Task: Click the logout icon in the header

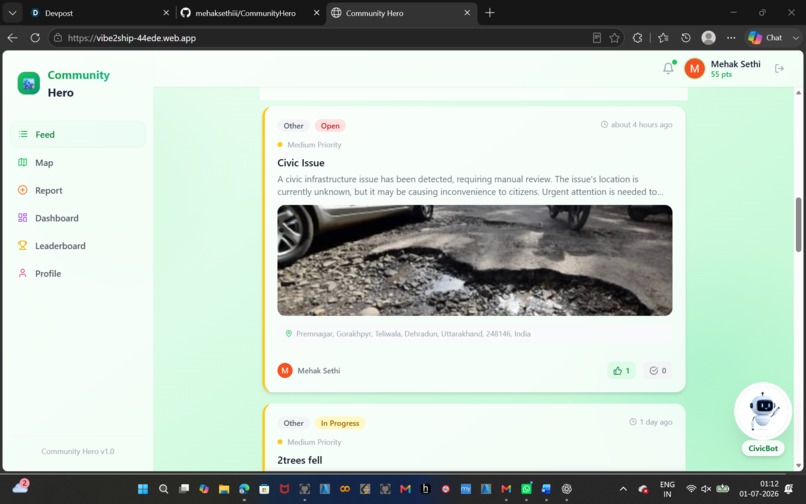Action: coord(779,68)
